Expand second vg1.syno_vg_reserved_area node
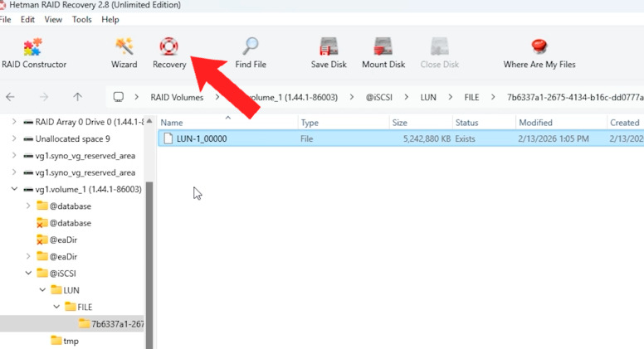644x349 pixels. click(x=14, y=172)
